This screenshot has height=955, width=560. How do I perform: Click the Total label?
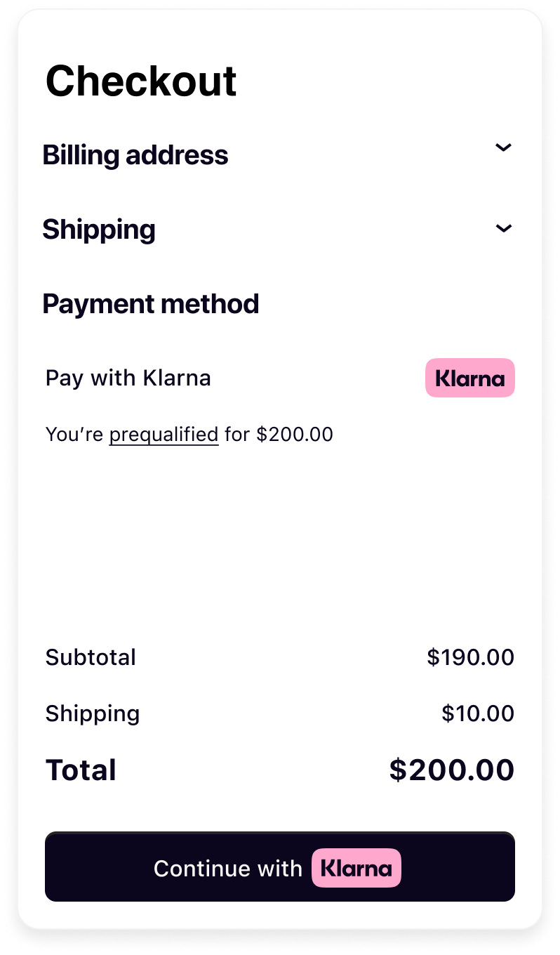tap(81, 770)
